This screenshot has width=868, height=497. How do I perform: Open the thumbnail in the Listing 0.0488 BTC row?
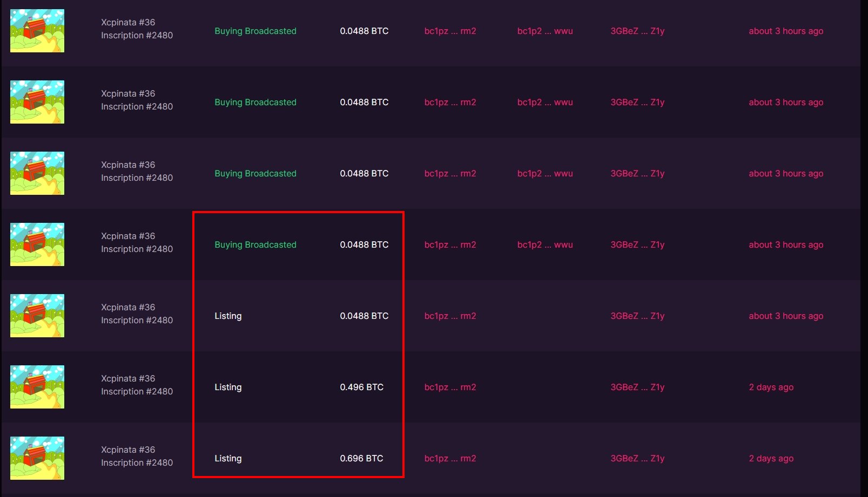[x=37, y=316]
